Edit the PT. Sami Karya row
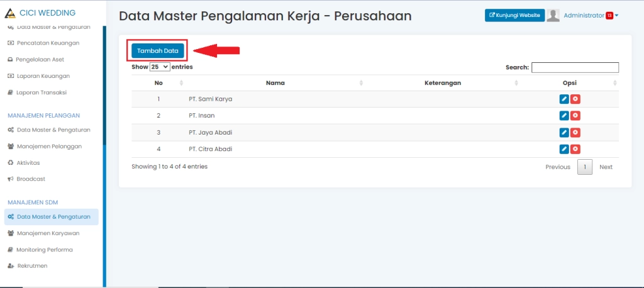Viewport: 644px width, 288px height. (564, 99)
